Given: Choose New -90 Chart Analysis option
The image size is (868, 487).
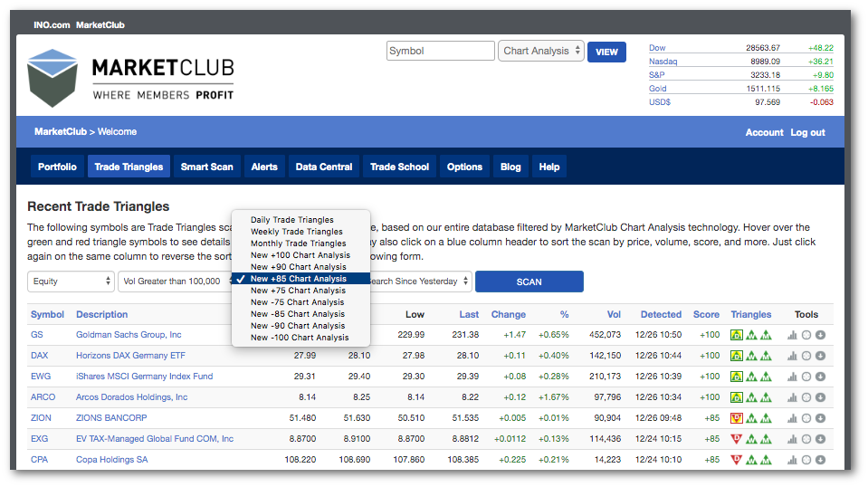Looking at the screenshot, I should point(301,326).
